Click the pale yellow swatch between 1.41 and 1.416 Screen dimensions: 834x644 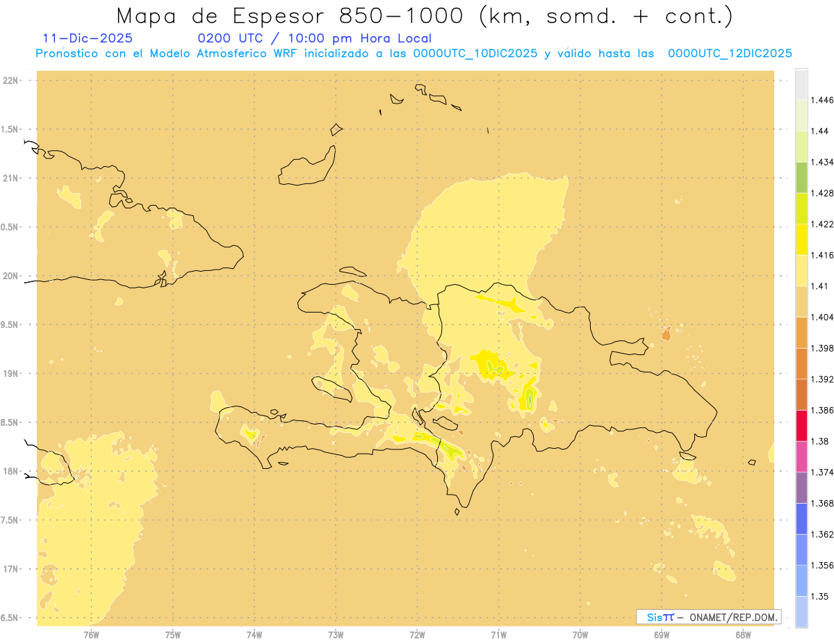(801, 270)
